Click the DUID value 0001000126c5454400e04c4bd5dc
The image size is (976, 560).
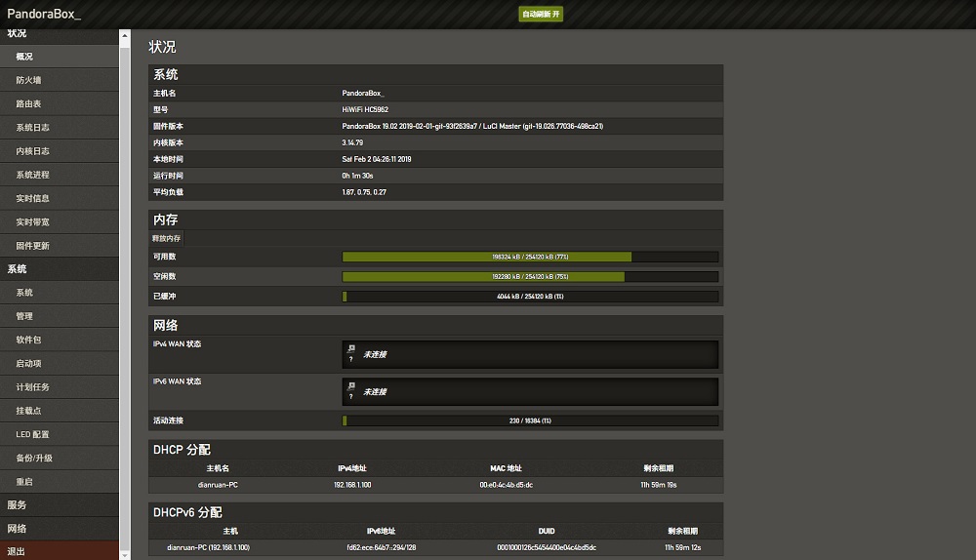547,547
